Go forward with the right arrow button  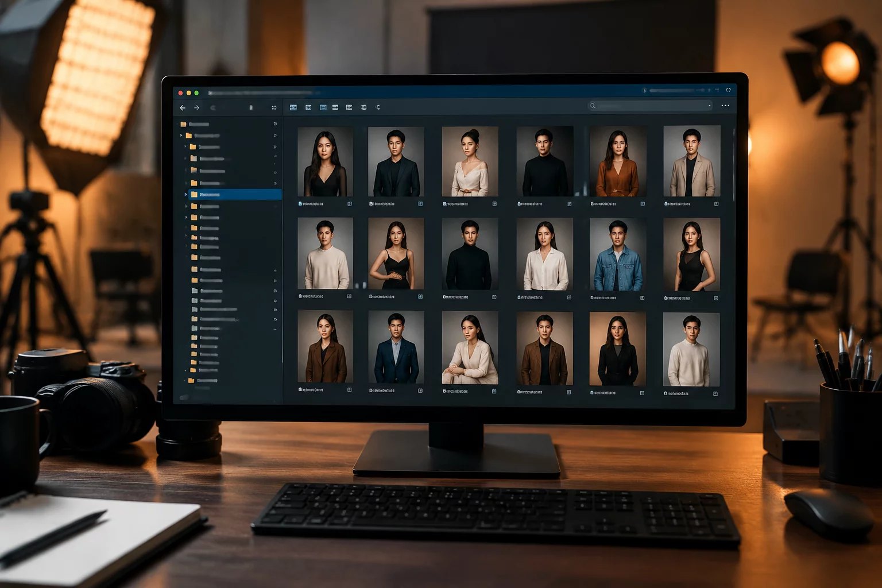[x=196, y=108]
